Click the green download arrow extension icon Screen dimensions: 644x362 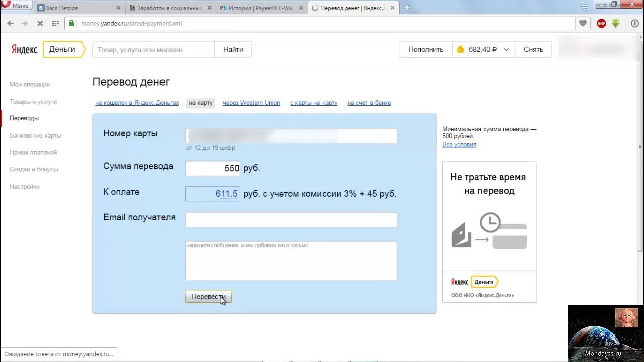tap(616, 23)
